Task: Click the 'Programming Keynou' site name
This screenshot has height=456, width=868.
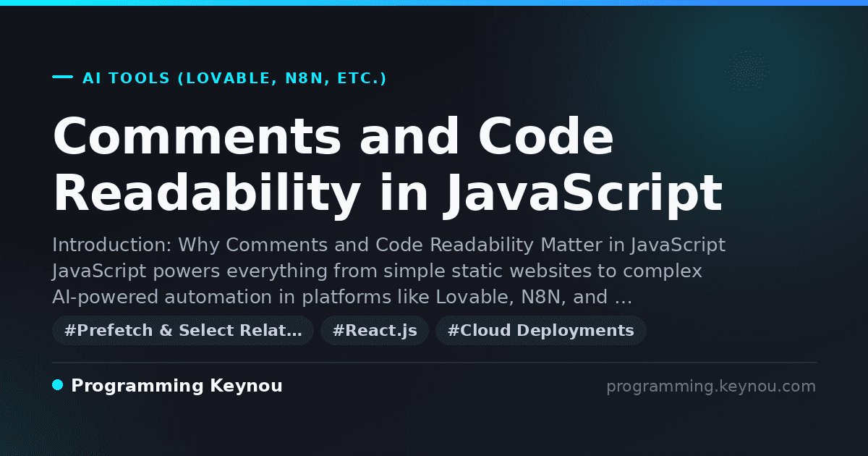Action: coord(176,387)
